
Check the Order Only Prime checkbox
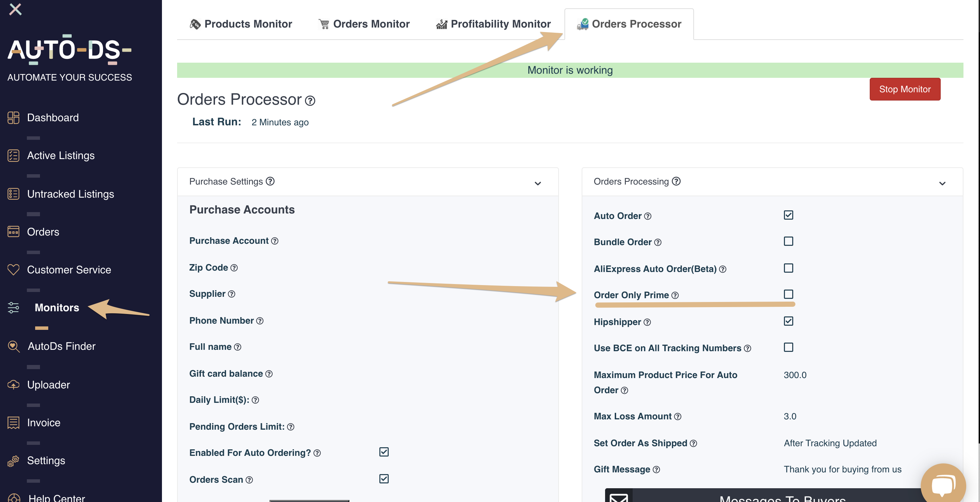[788, 294]
